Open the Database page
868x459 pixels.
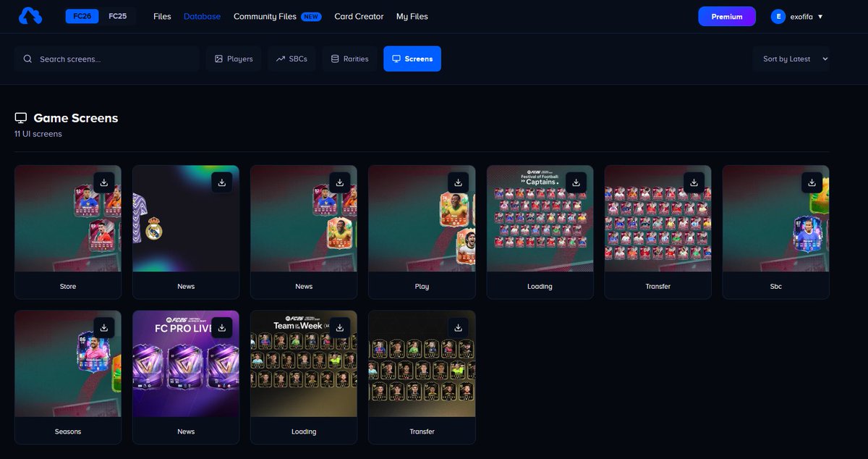pos(202,16)
